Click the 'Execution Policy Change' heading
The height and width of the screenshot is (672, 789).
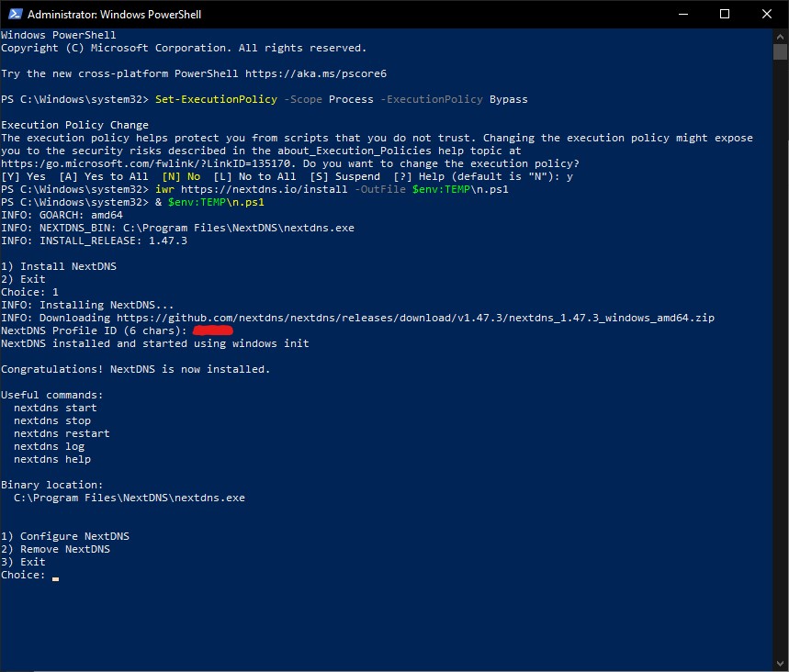[74, 125]
